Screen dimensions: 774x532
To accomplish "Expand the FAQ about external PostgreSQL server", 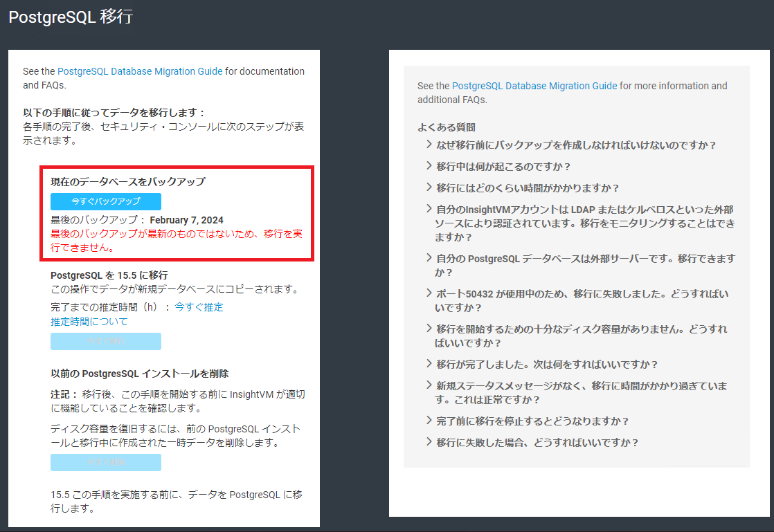I will click(x=580, y=265).
